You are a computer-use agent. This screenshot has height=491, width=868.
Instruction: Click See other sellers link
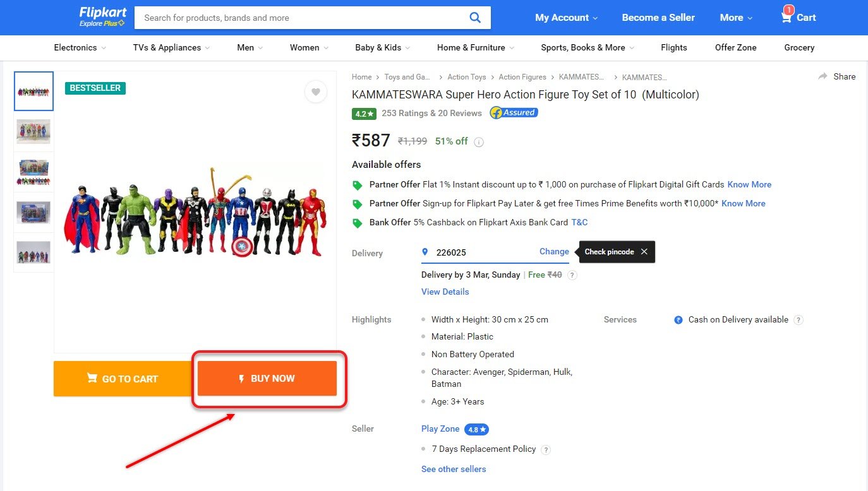pyautogui.click(x=454, y=469)
